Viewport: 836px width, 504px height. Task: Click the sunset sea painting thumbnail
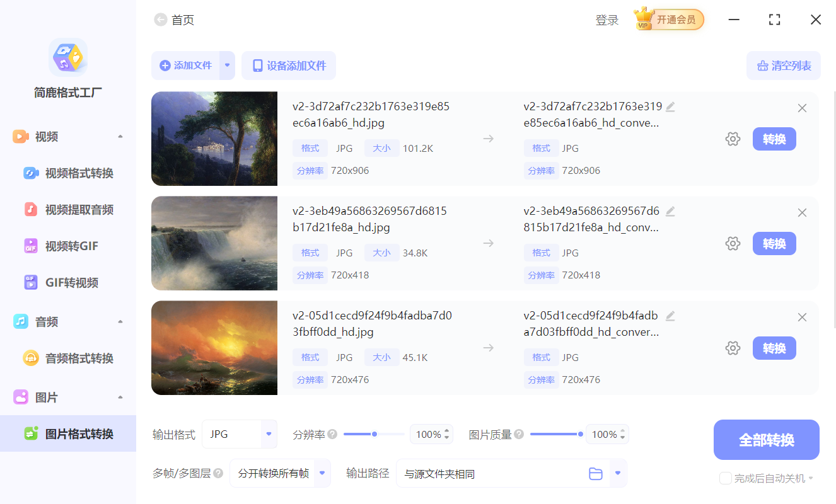[x=214, y=348]
